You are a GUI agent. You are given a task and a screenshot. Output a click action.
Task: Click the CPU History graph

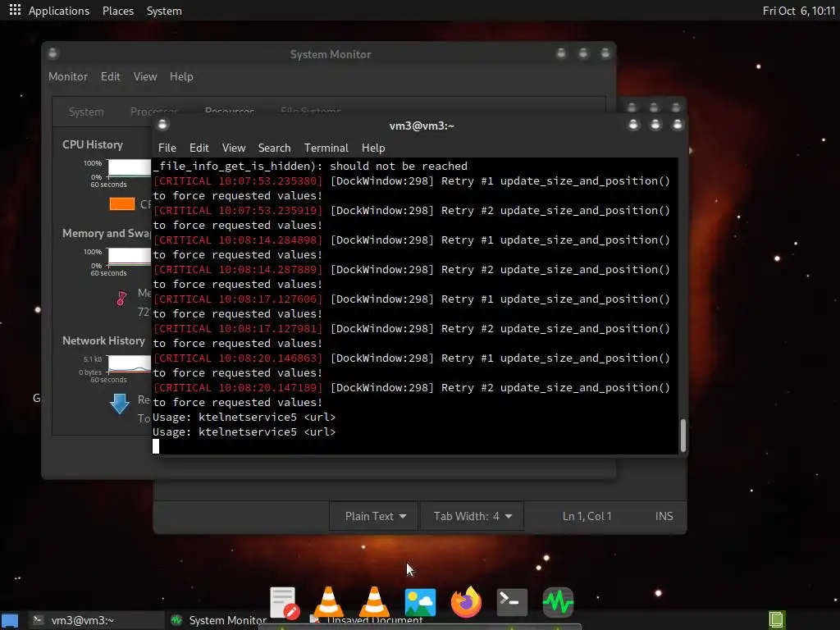tap(129, 168)
